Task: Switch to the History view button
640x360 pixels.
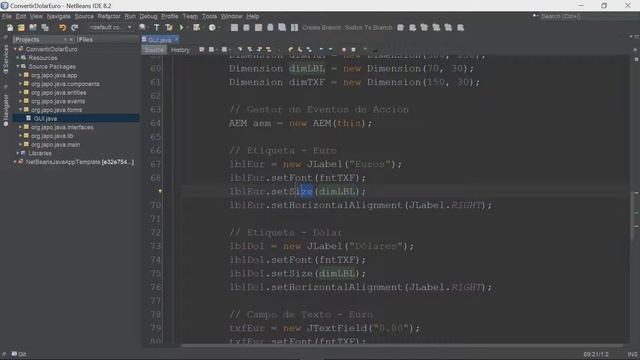Action: (180, 50)
